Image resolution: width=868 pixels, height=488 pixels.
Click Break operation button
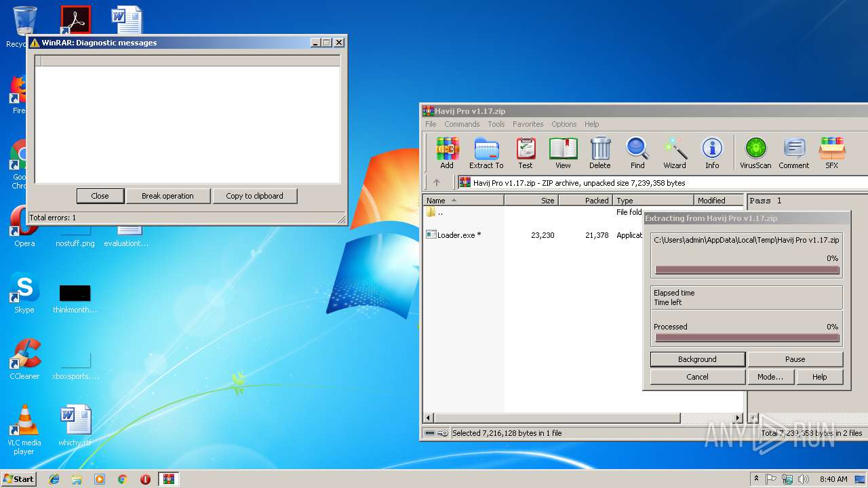click(167, 196)
